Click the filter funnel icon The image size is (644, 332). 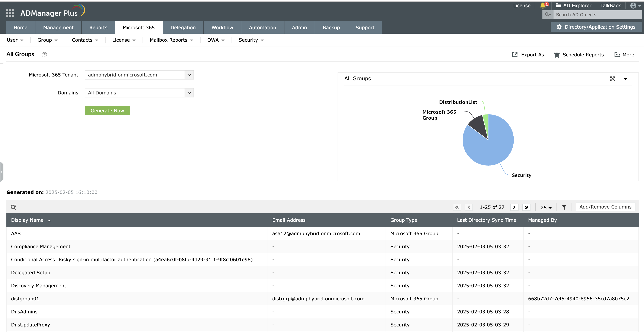(564, 207)
